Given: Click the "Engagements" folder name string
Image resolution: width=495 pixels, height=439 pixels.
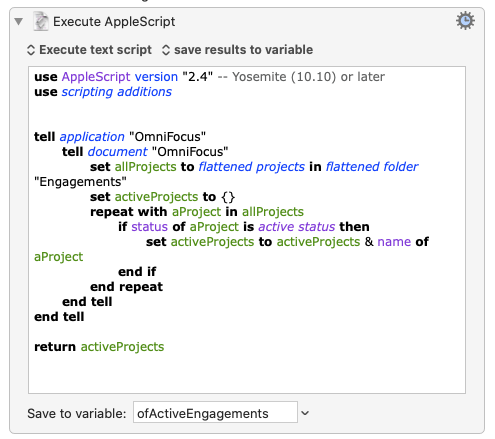Looking at the screenshot, I should pyautogui.click(x=80, y=182).
